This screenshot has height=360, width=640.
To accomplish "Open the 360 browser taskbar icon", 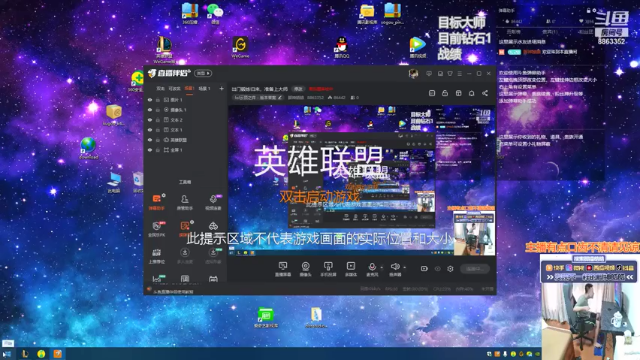I will [x=41, y=354].
